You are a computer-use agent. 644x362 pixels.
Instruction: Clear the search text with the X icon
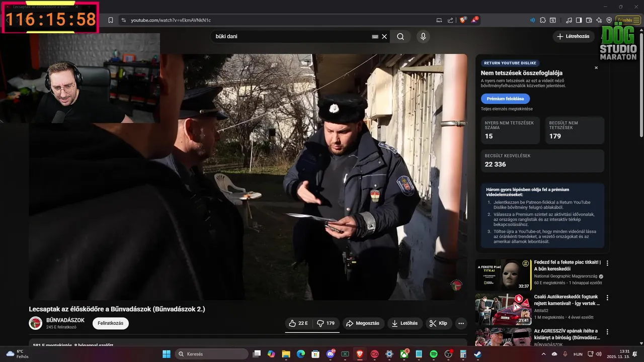tap(384, 36)
